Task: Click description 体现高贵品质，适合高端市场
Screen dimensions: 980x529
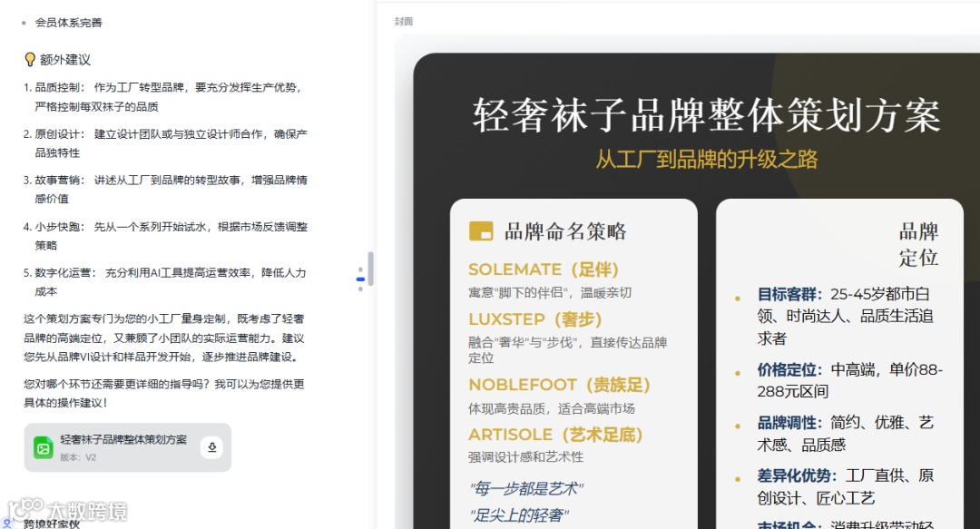Action: coord(552,408)
